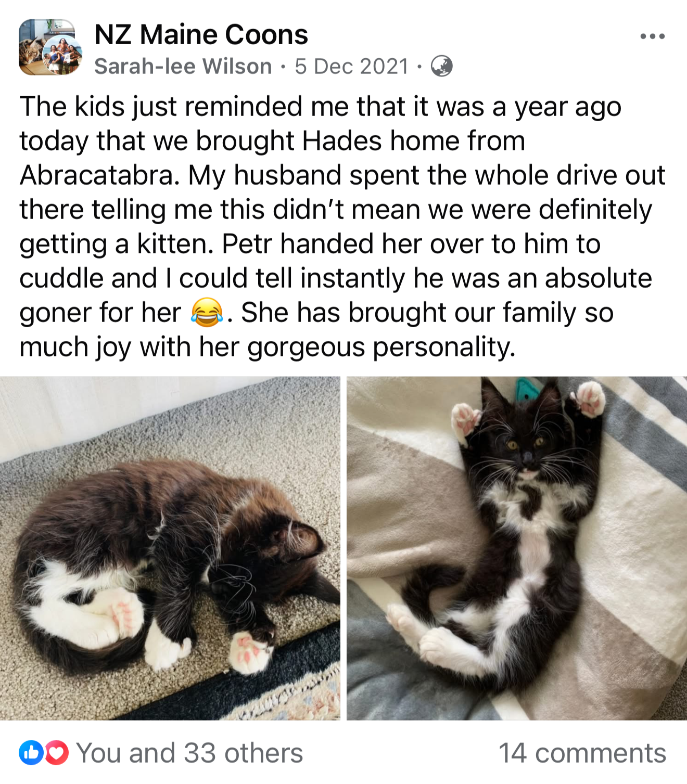Click the blue like reaction icon
The image size is (687, 784).
pos(31,752)
